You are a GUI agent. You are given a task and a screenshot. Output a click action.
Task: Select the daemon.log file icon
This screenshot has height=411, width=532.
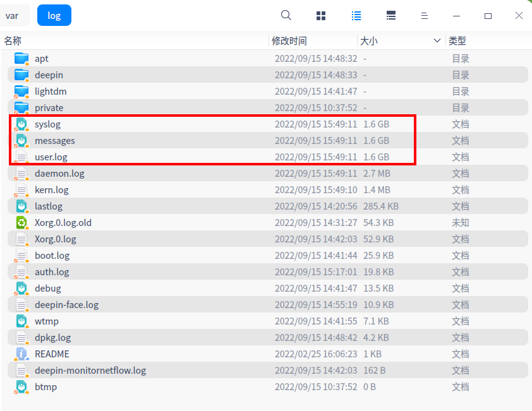pos(21,173)
